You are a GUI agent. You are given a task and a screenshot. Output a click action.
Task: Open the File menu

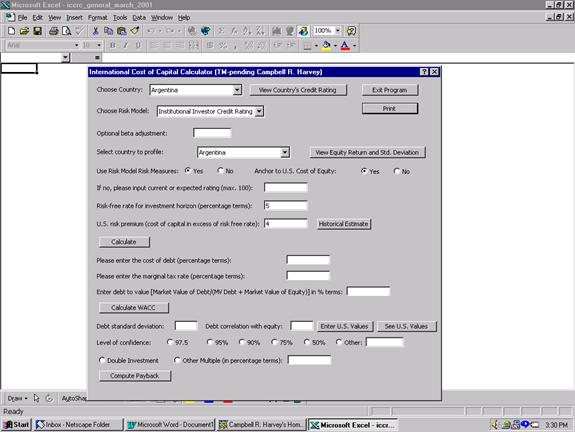point(22,18)
